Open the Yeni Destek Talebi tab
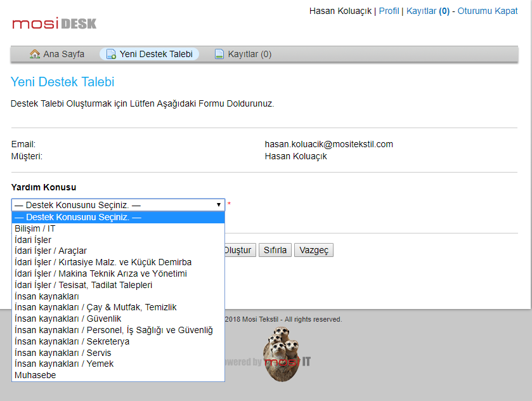The width and height of the screenshot is (532, 401). (x=149, y=54)
